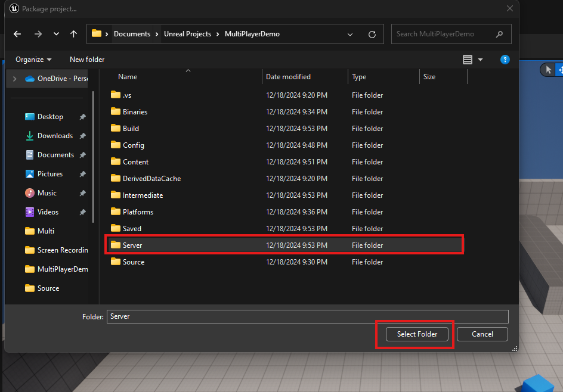Click the Back navigation arrow
The image size is (563, 392).
pos(17,34)
